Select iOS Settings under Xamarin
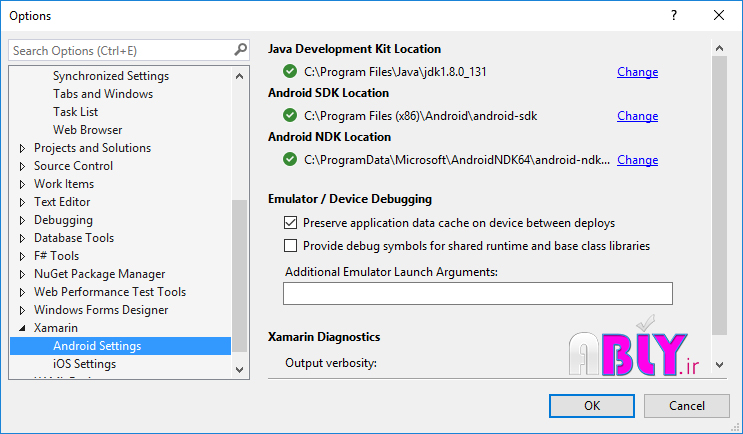Screen dimensions: 743x434 click(84, 364)
